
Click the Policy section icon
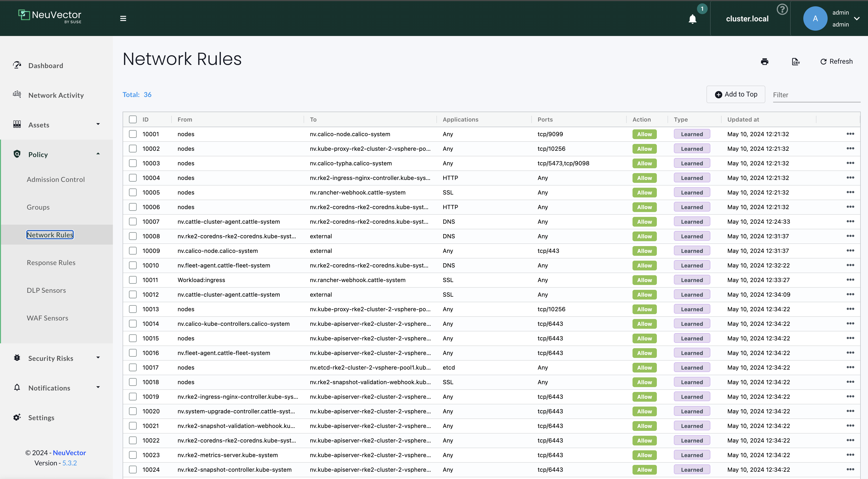click(17, 153)
